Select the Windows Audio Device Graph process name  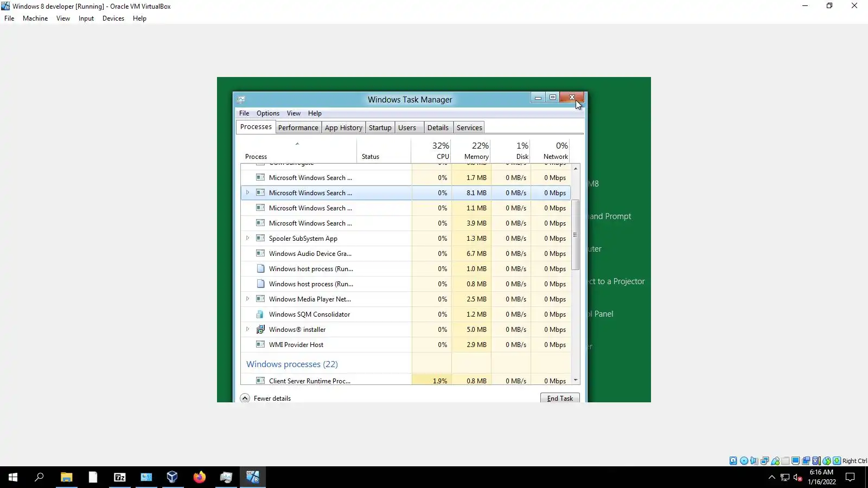pyautogui.click(x=310, y=254)
